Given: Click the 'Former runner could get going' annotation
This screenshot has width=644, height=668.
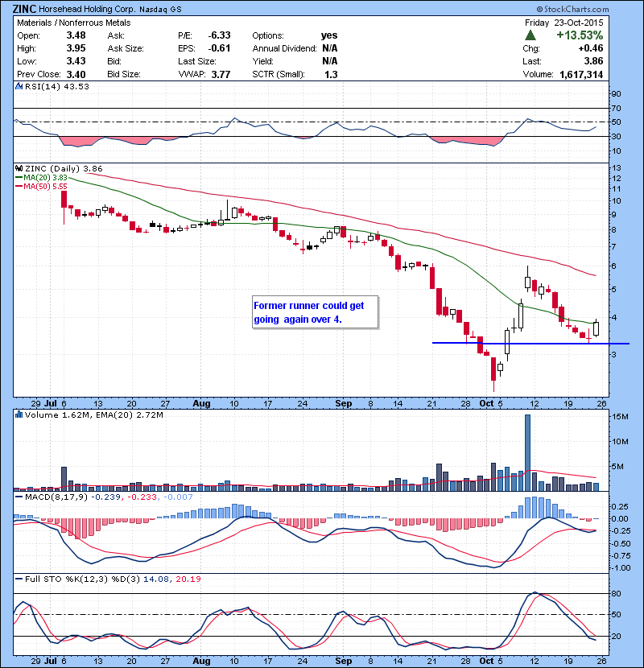Looking at the screenshot, I should click(315, 312).
